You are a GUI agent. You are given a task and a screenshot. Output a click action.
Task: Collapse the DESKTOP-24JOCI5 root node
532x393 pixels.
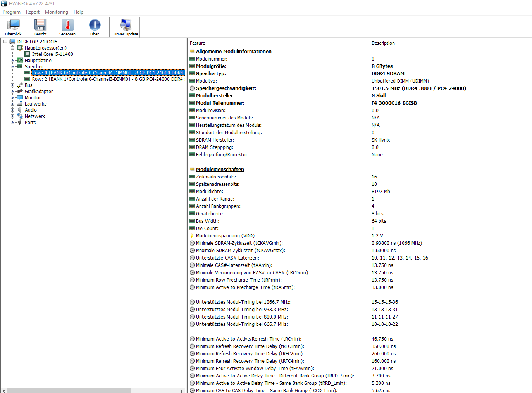pos(5,42)
